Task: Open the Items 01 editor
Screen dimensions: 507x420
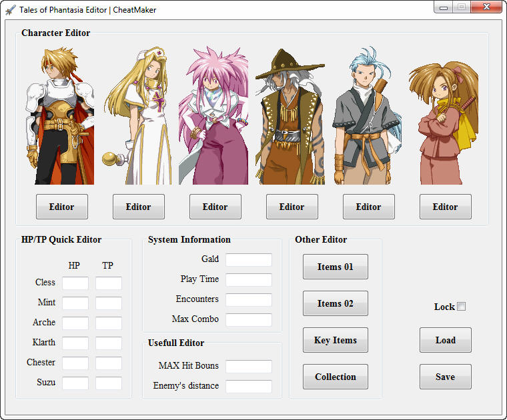Action: coord(335,267)
